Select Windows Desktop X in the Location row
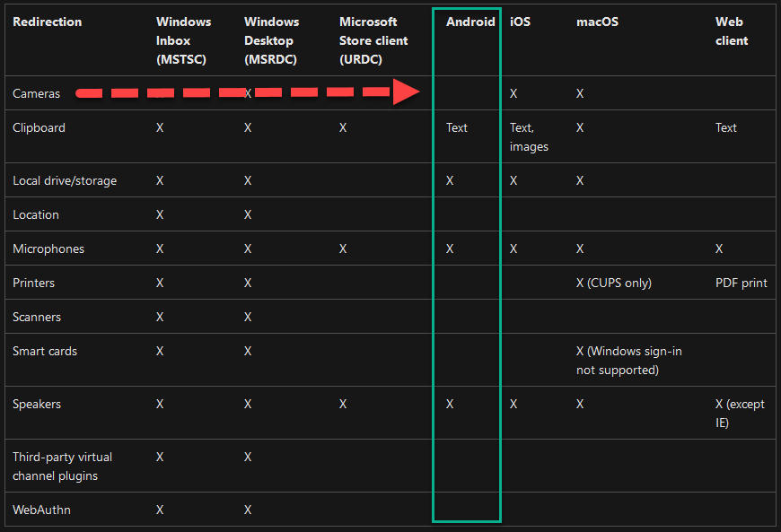 (248, 215)
